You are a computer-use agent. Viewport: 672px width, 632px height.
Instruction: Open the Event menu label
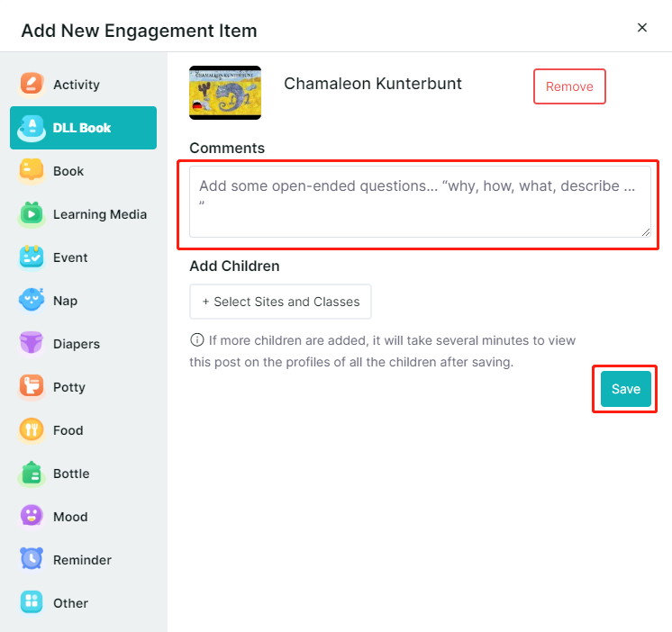click(x=70, y=257)
